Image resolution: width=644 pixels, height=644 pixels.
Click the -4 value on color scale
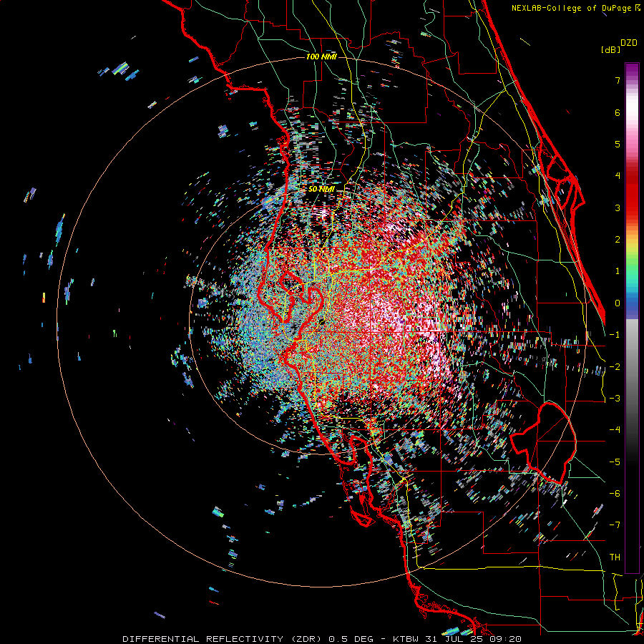(615, 430)
